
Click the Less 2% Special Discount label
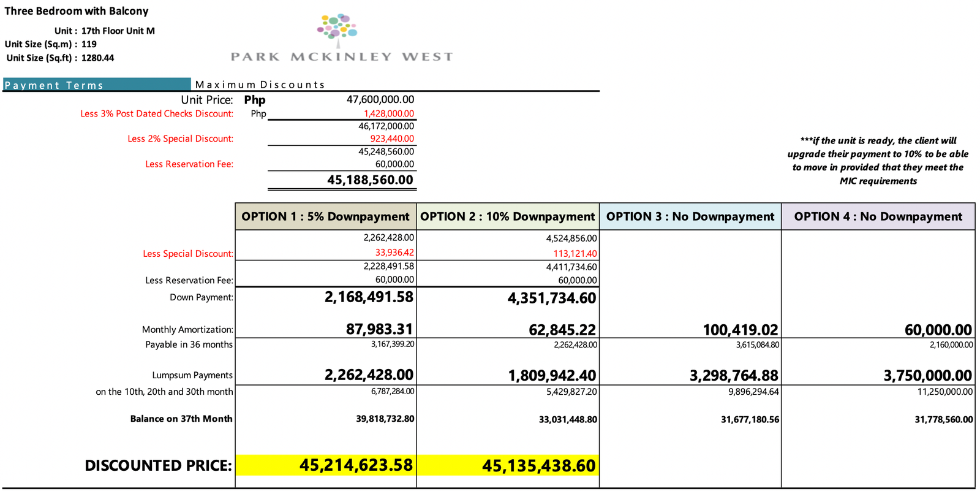180,139
